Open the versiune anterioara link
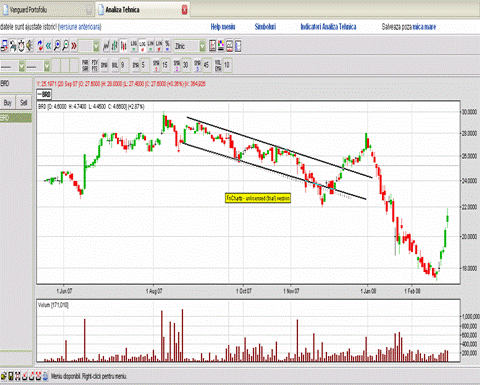The height and width of the screenshot is (385, 480). [x=79, y=27]
